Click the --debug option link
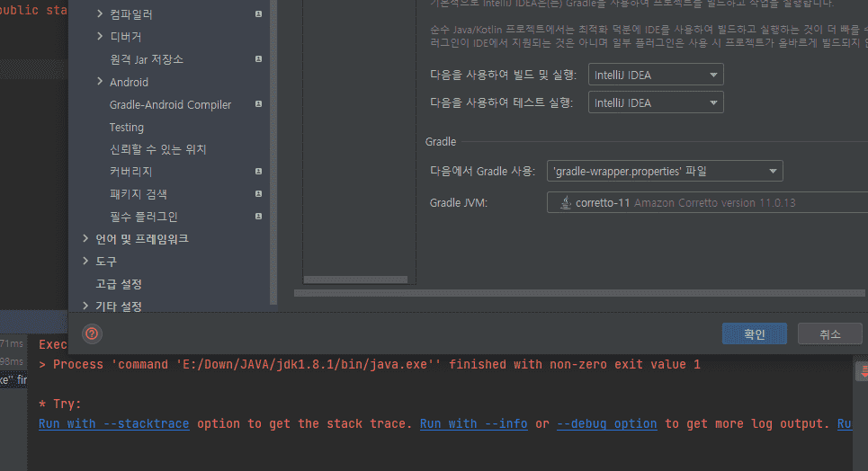 pyautogui.click(x=607, y=424)
